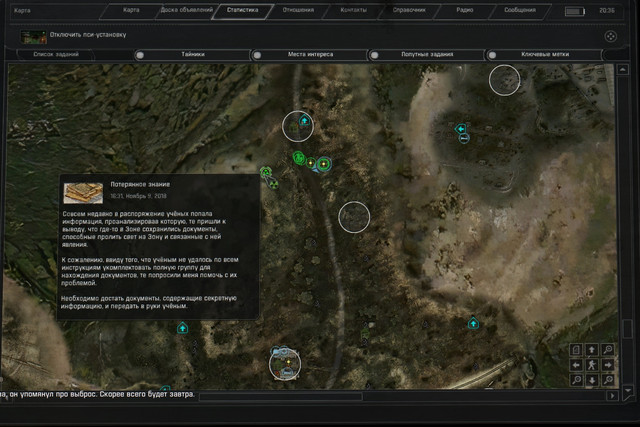640x427 pixels.
Task: Select the Статистика tab
Action: [242, 10]
